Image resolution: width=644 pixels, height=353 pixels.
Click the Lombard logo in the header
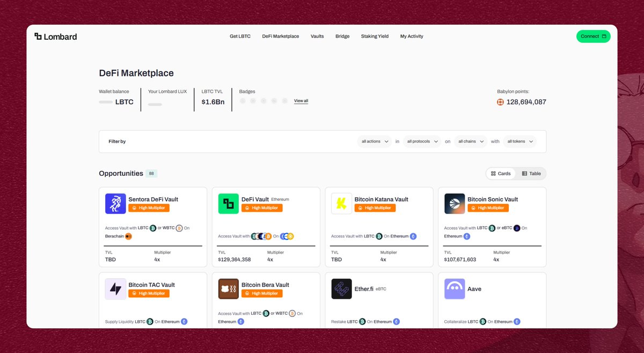(x=55, y=37)
